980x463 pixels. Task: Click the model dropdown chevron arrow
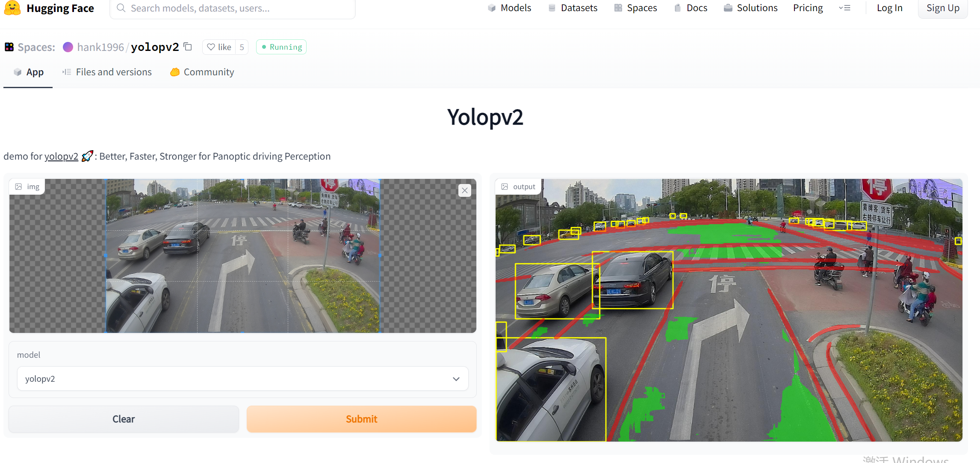point(456,379)
